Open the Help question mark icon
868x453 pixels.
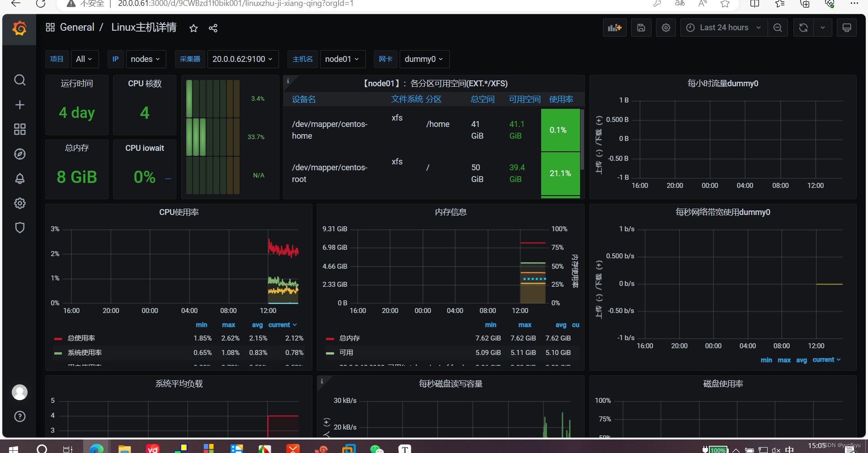19,416
